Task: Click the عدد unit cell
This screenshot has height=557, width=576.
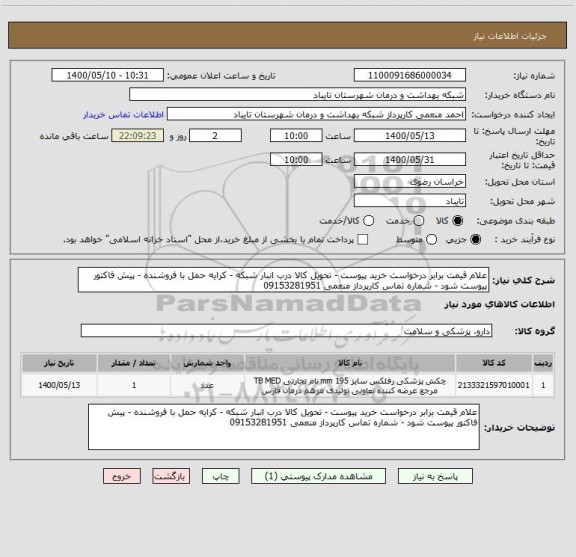Action: (x=207, y=385)
